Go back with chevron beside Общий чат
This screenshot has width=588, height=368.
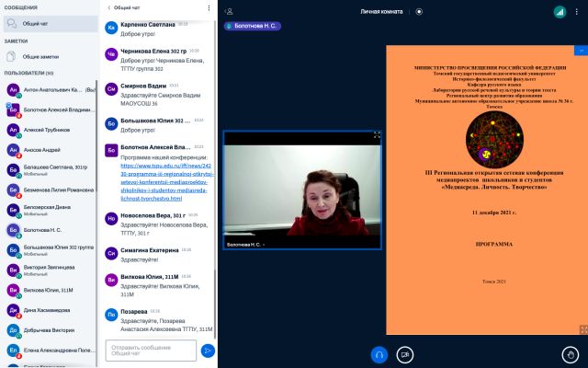pyautogui.click(x=108, y=7)
